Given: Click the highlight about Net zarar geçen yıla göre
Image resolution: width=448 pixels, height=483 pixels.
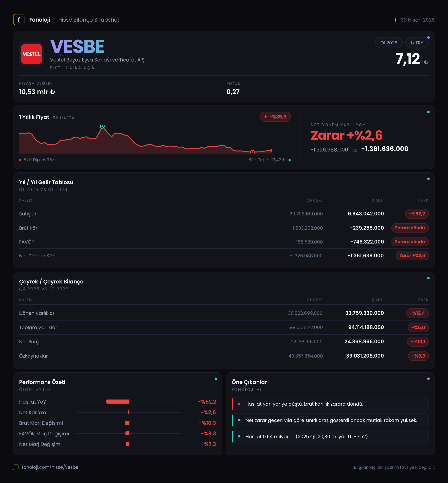Looking at the screenshot, I should coord(330,420).
